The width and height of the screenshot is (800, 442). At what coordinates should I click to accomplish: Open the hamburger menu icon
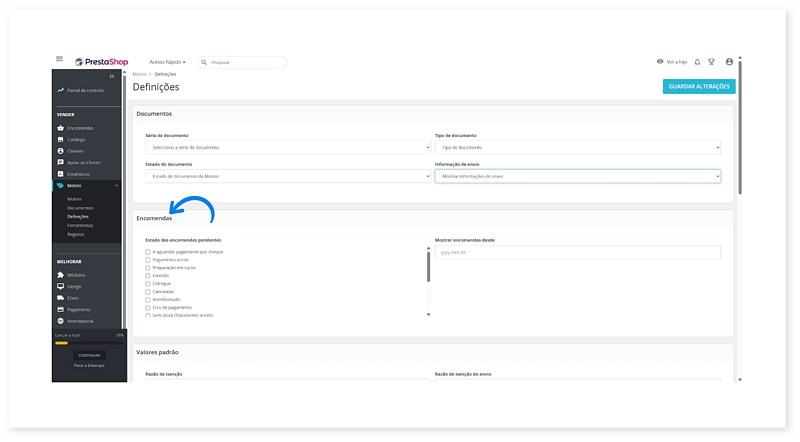(x=59, y=61)
